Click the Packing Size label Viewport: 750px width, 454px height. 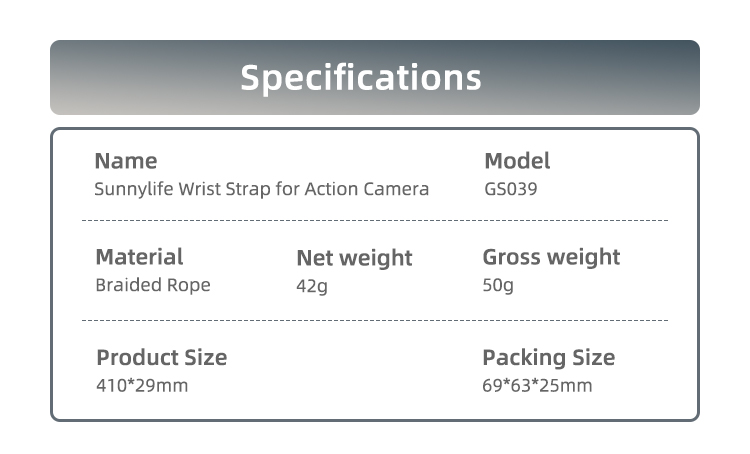coord(548,357)
